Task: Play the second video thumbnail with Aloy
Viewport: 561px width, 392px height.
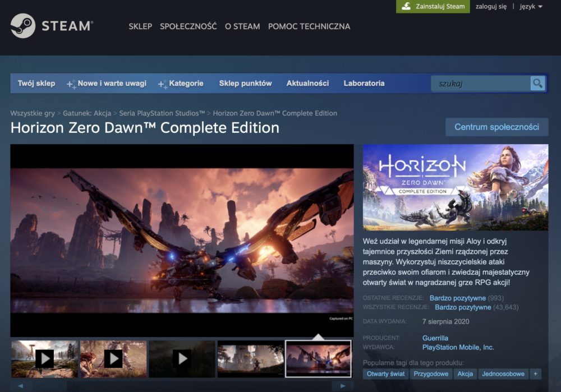Action: point(113,359)
